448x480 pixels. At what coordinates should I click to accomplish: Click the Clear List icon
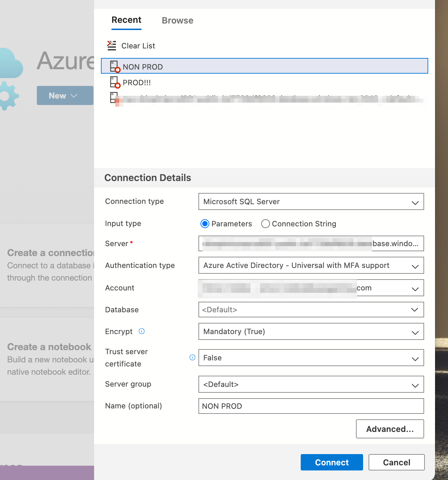pyautogui.click(x=111, y=46)
